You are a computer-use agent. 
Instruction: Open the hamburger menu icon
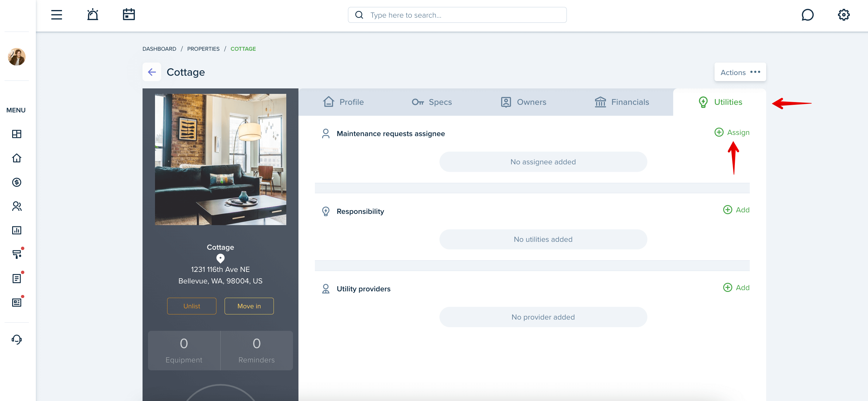pyautogui.click(x=57, y=15)
